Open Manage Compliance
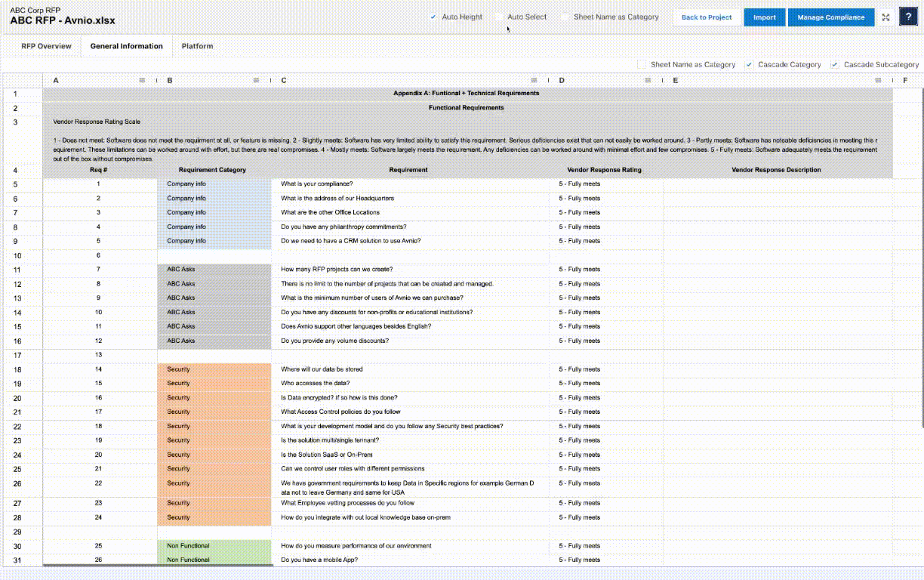 [x=831, y=17]
